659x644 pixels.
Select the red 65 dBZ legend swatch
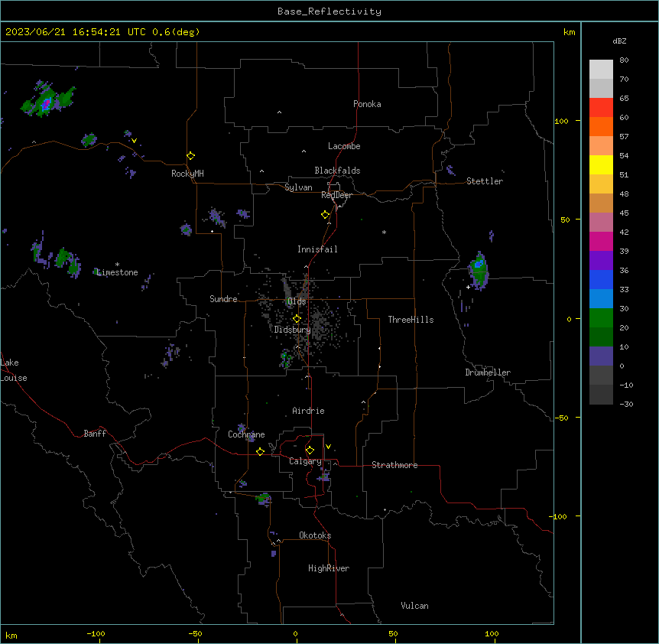(601, 107)
